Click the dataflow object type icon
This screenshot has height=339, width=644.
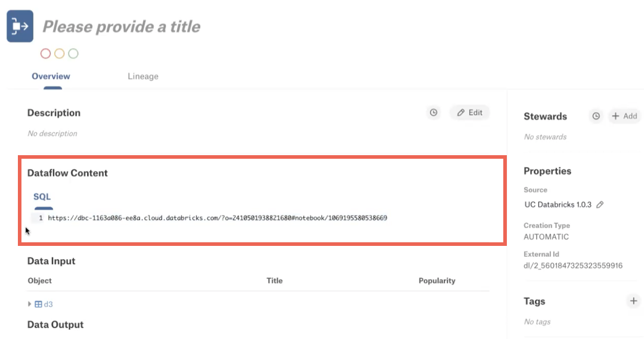point(20,26)
